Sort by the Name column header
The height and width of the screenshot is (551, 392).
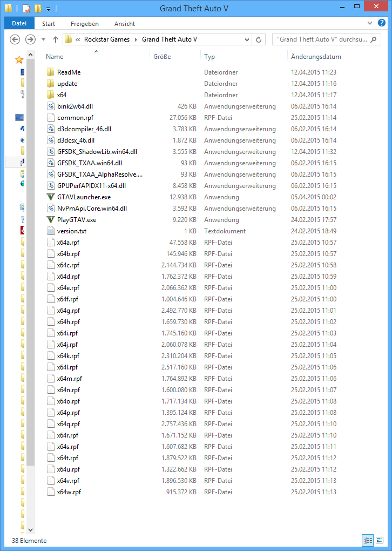(55, 57)
